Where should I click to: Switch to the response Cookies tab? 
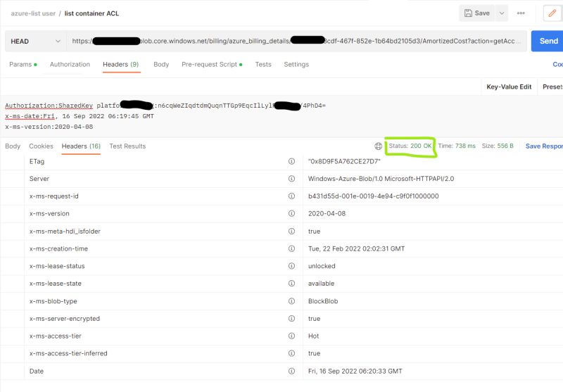coord(41,146)
